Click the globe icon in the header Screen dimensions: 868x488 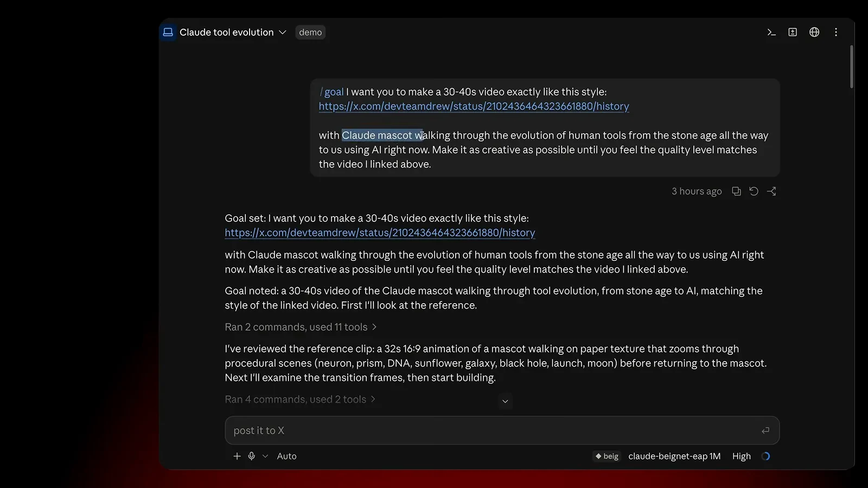[x=814, y=33]
